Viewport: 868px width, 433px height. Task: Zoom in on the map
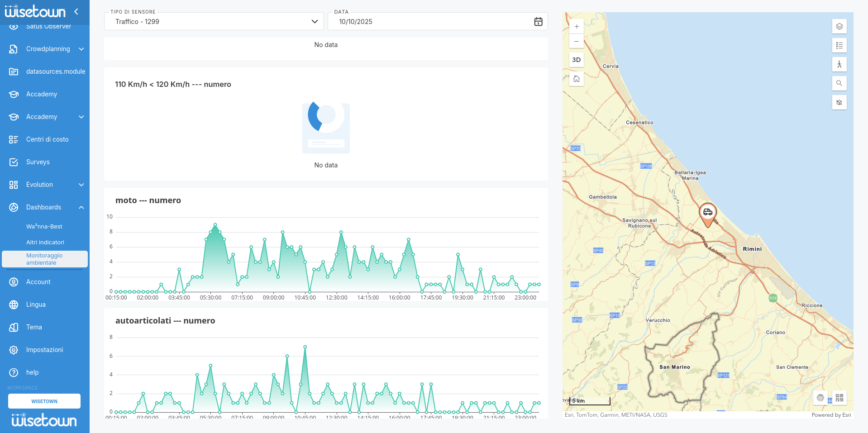(576, 27)
